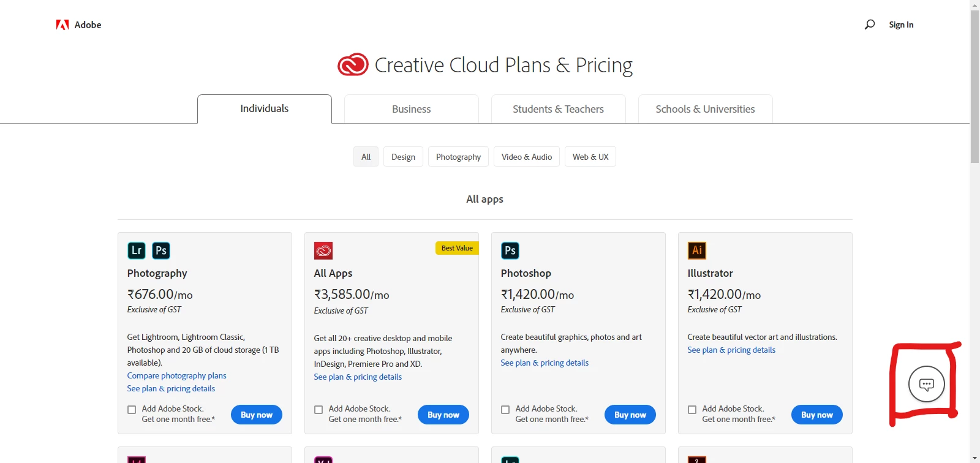The height and width of the screenshot is (463, 980).
Task: Filter plans by Design
Action: pos(404,157)
